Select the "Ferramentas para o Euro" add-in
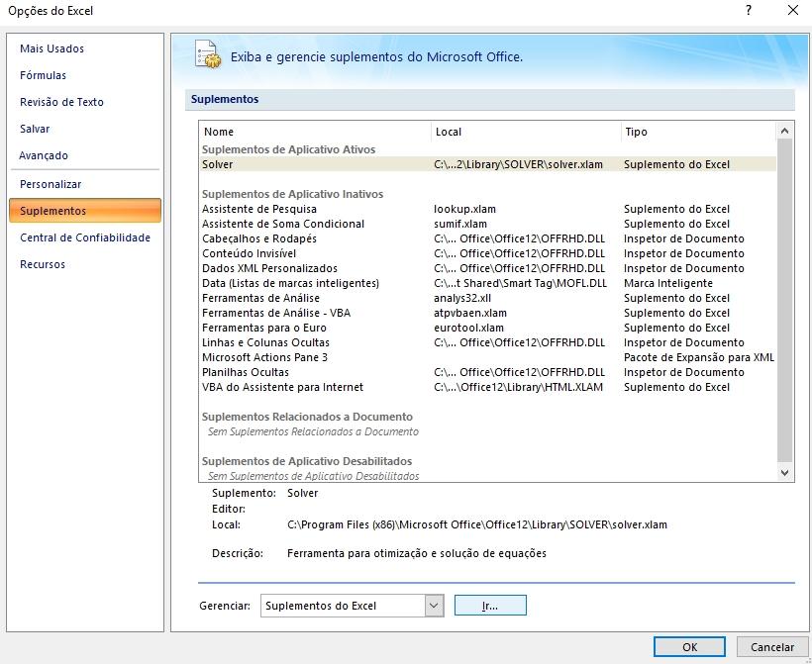 tap(297, 328)
